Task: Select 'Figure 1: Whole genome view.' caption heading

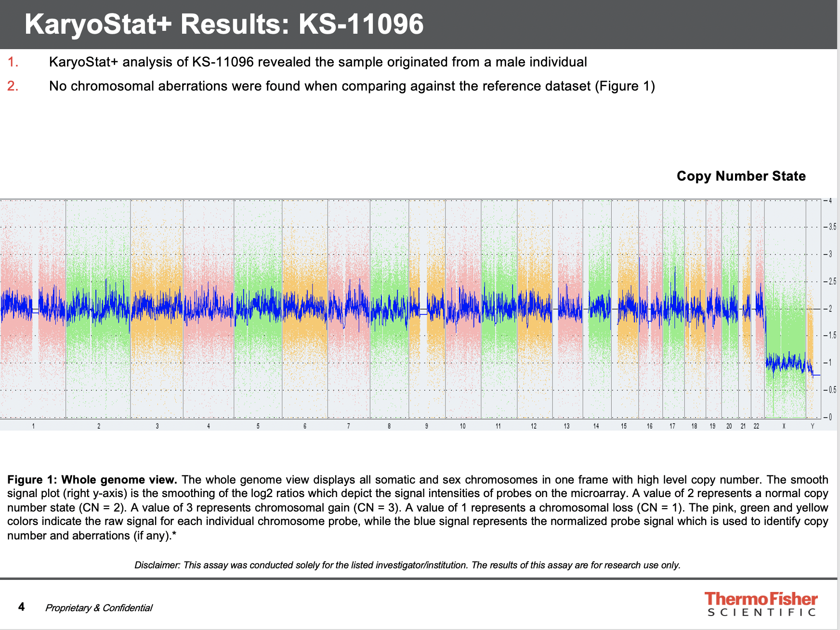Action: [92, 480]
